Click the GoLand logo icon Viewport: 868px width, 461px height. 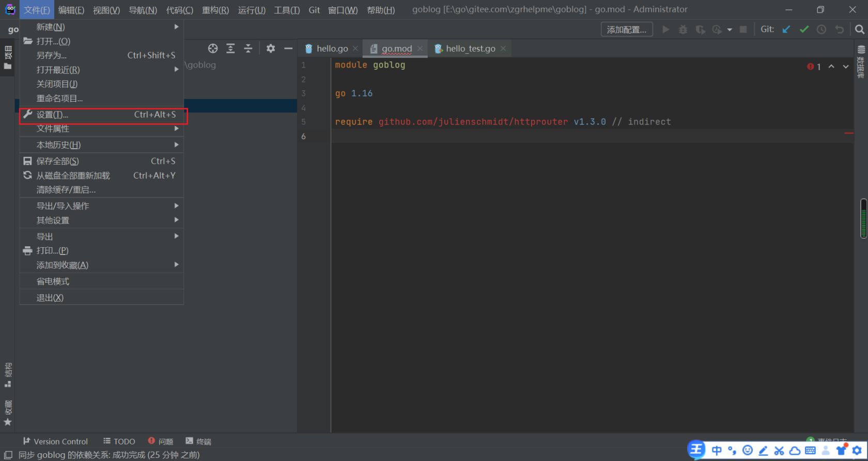pyautogui.click(x=10, y=9)
